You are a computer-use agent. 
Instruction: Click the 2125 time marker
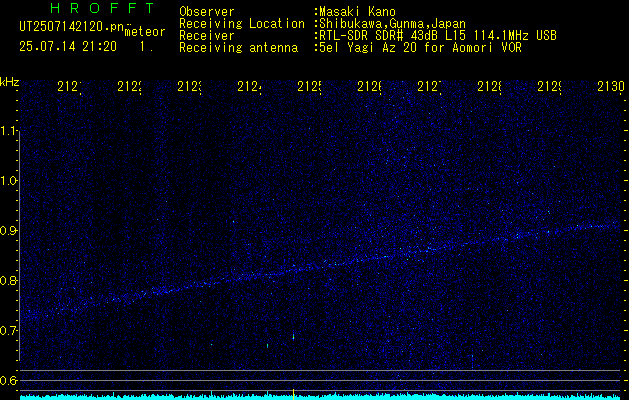309,86
